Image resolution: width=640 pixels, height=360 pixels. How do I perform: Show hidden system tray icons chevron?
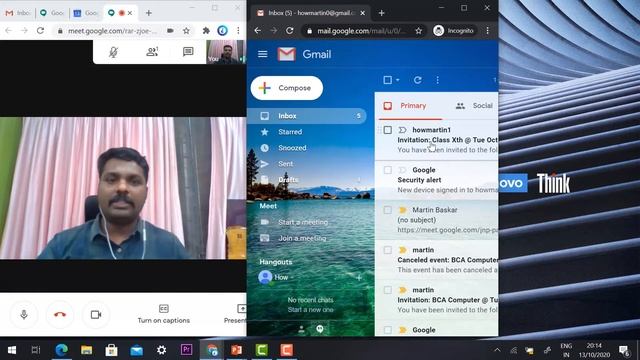[x=497, y=350]
